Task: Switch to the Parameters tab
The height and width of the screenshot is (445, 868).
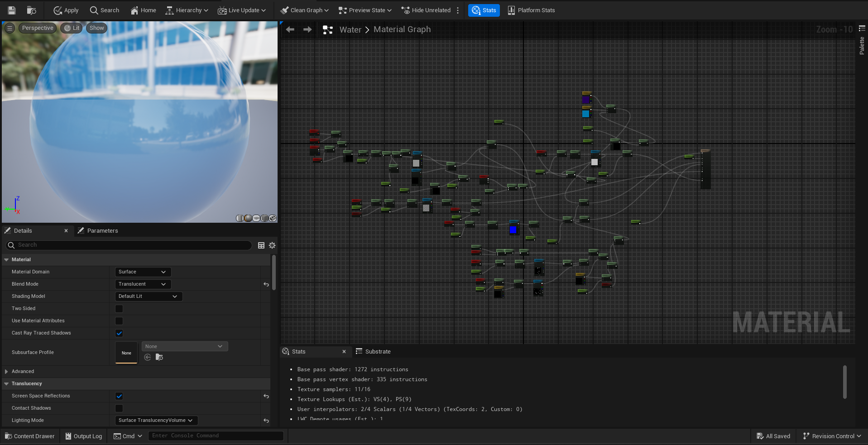Action: pos(102,231)
